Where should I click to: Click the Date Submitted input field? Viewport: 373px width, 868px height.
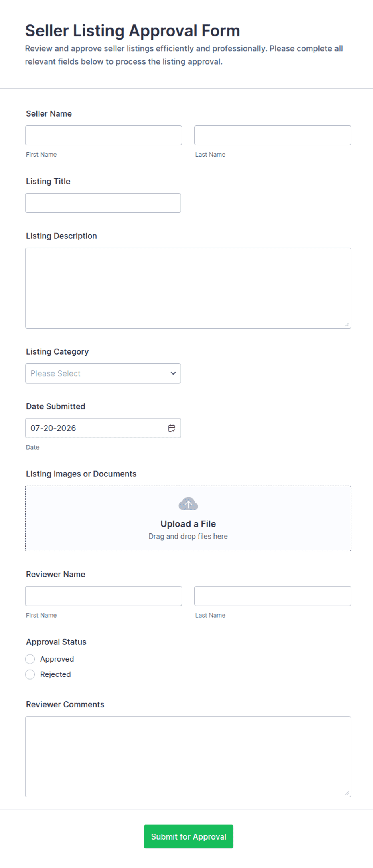coord(103,428)
